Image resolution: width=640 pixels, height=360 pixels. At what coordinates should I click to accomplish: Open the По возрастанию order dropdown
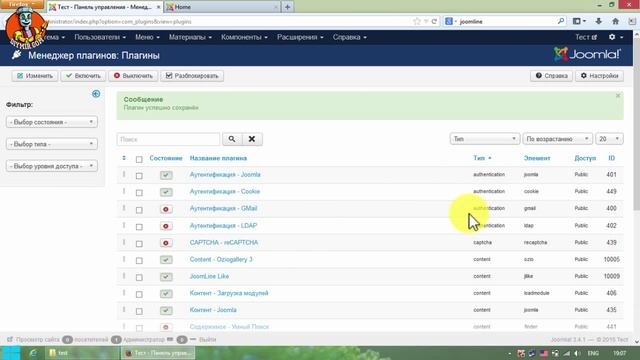pos(557,139)
